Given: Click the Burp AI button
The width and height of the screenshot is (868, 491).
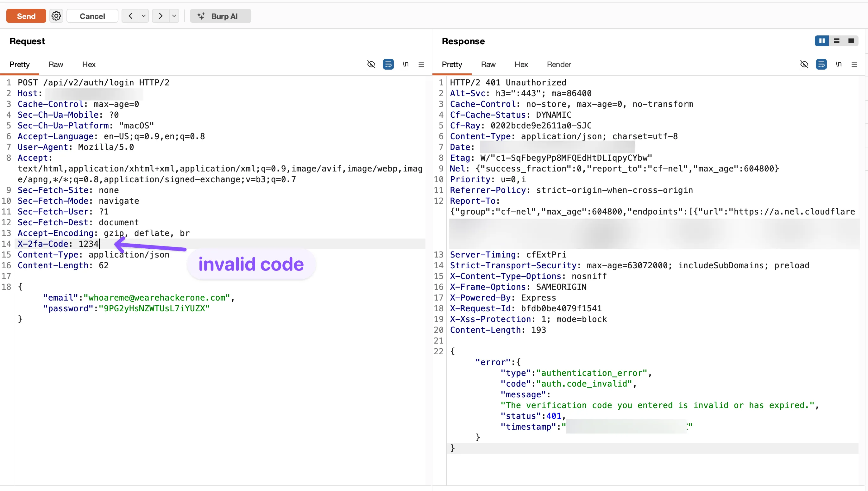Looking at the screenshot, I should coord(220,16).
